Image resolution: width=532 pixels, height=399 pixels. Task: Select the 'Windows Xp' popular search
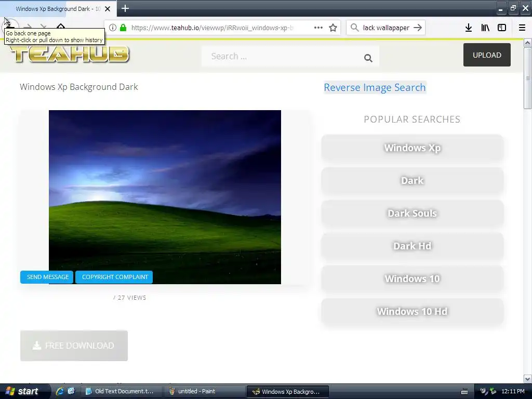[412, 148]
